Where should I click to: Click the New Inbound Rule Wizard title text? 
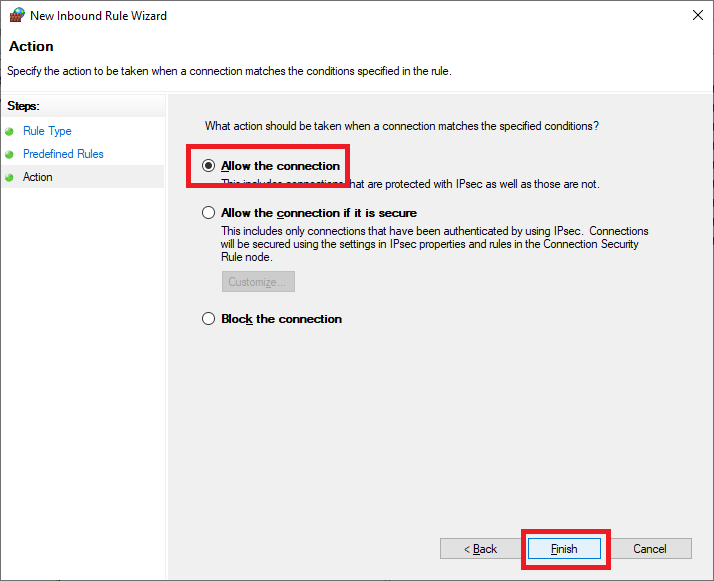click(98, 16)
